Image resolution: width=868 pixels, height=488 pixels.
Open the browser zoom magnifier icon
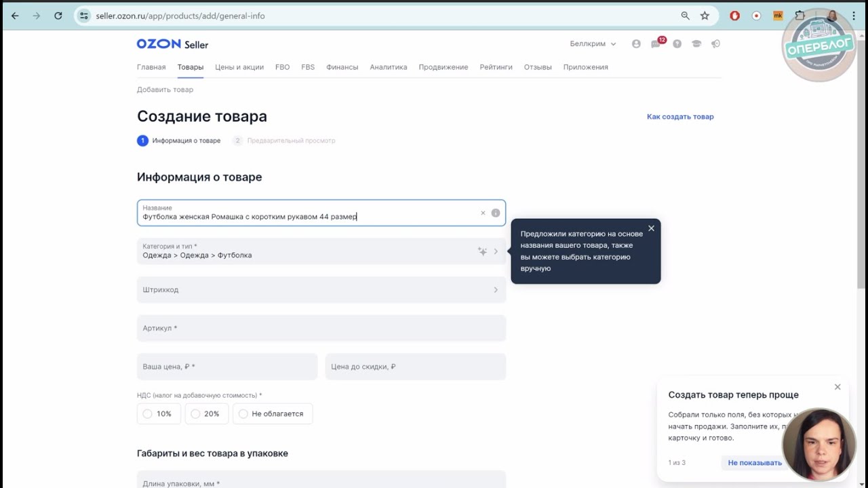coord(685,16)
